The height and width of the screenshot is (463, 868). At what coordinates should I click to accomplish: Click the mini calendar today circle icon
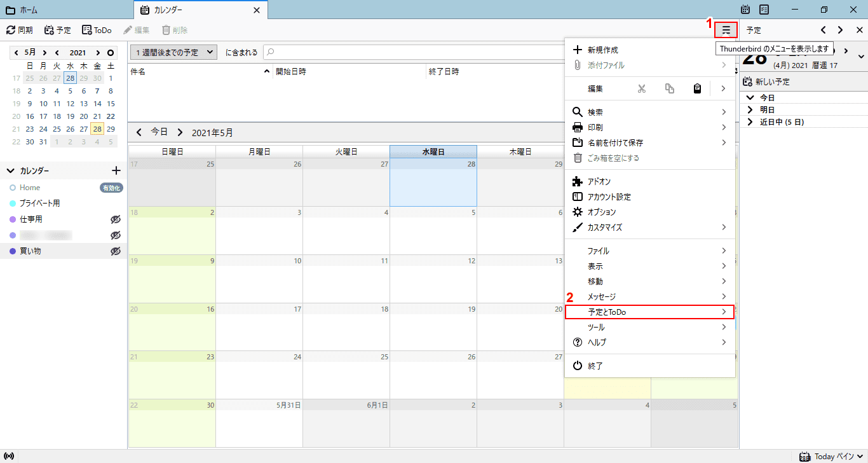[x=111, y=53]
